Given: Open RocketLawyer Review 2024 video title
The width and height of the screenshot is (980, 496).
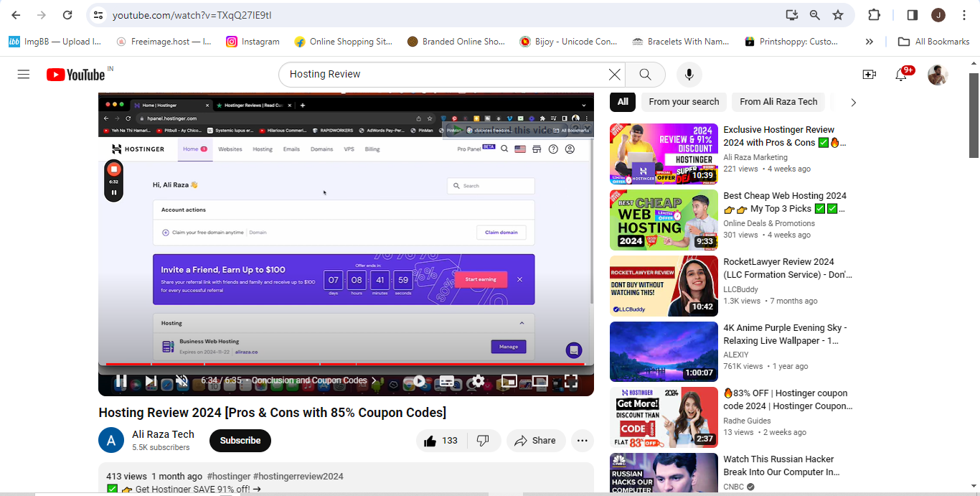Looking at the screenshot, I should 788,268.
